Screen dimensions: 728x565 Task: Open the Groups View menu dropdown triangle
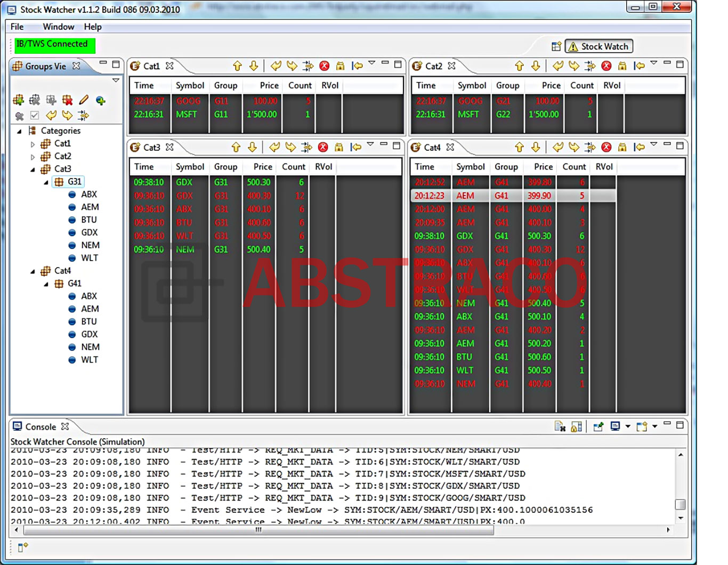point(116,80)
